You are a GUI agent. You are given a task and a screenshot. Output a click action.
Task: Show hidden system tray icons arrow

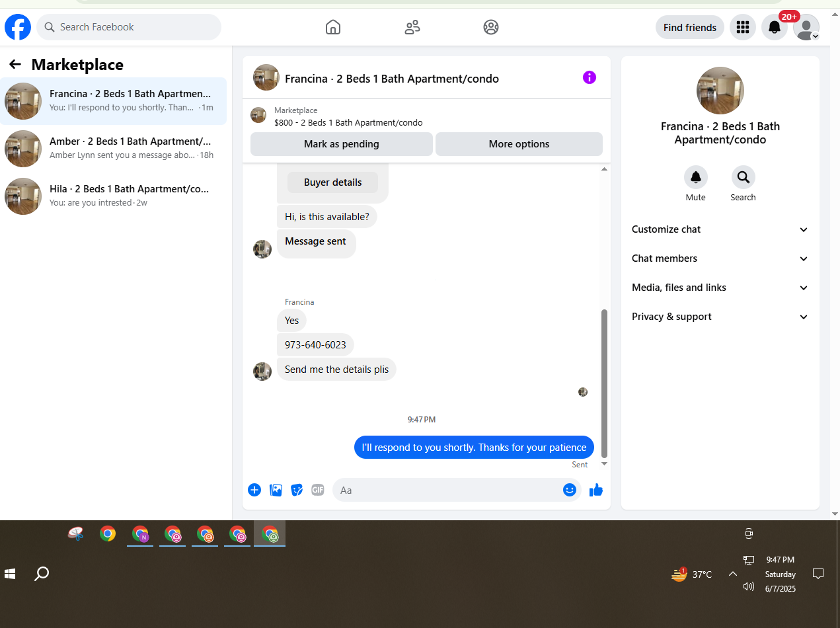pos(732,574)
